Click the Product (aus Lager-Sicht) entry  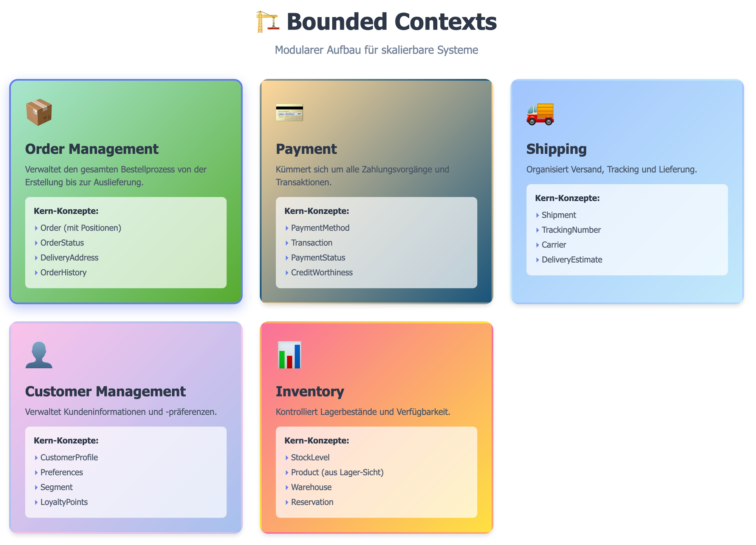pos(337,472)
